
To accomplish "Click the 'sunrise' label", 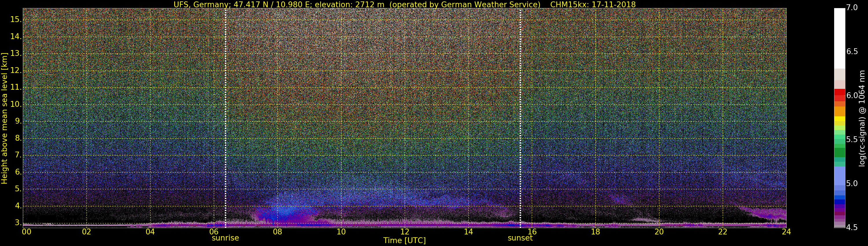I will (225, 238).
